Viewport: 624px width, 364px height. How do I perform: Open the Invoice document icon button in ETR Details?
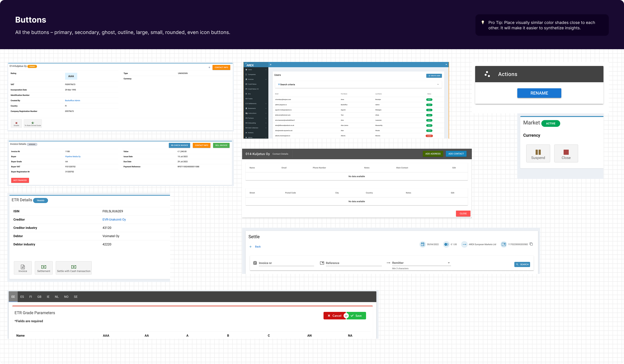[23, 268]
